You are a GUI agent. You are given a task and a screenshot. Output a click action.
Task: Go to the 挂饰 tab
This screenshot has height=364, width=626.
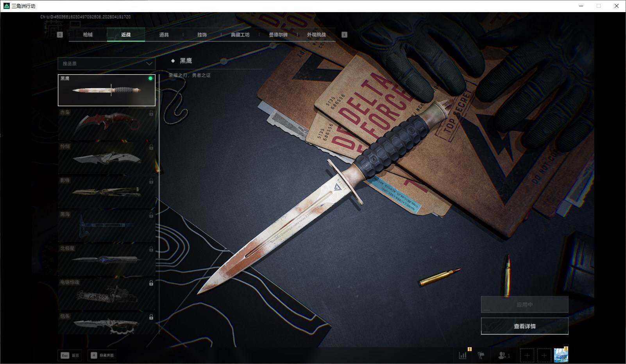(x=202, y=35)
